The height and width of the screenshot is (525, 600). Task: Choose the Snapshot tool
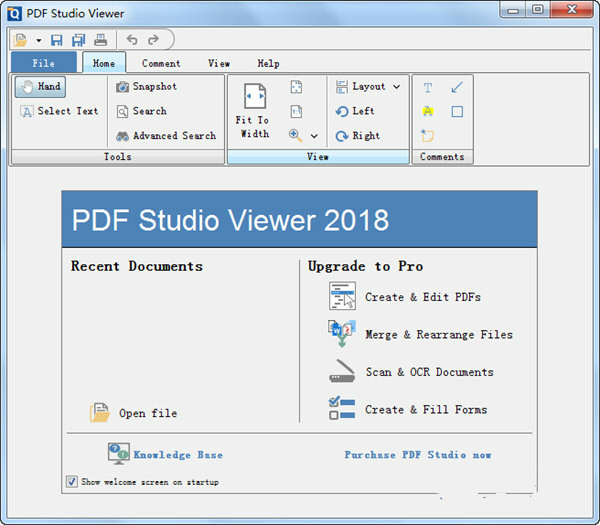(x=147, y=86)
